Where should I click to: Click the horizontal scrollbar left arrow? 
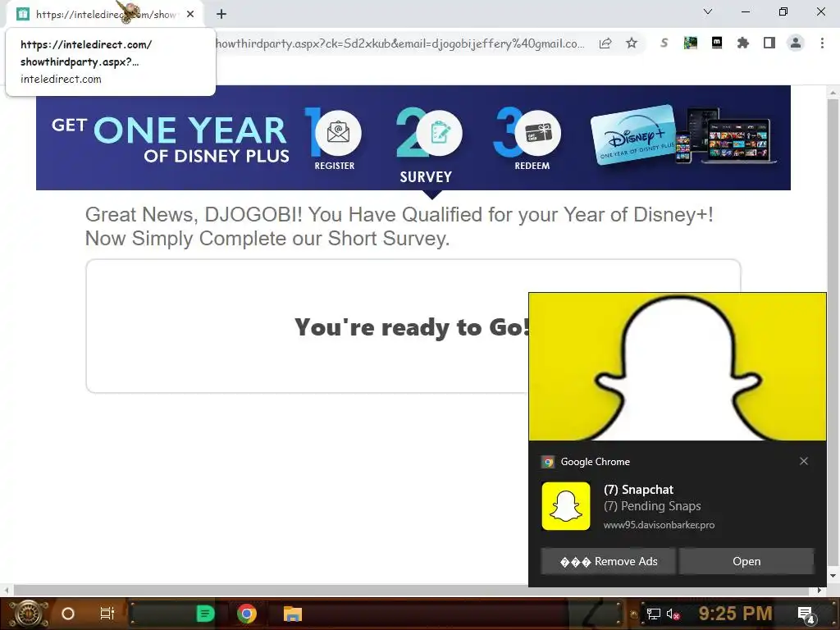click(x=7, y=590)
